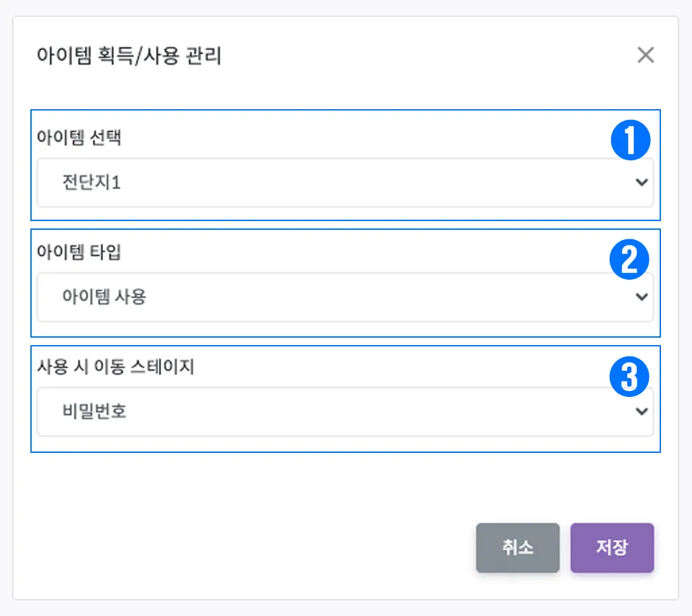Save changes with the 저장 button
This screenshot has width=692, height=616.
coord(612,548)
